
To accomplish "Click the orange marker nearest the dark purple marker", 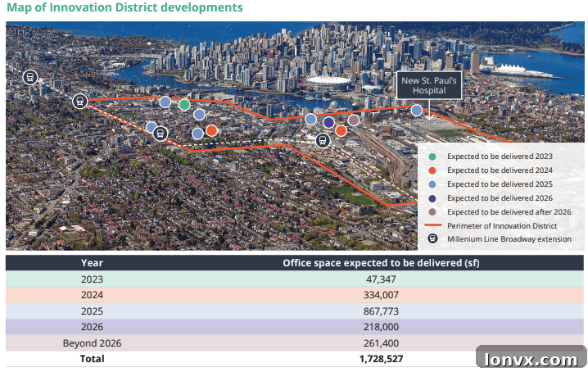I will pos(341,130).
